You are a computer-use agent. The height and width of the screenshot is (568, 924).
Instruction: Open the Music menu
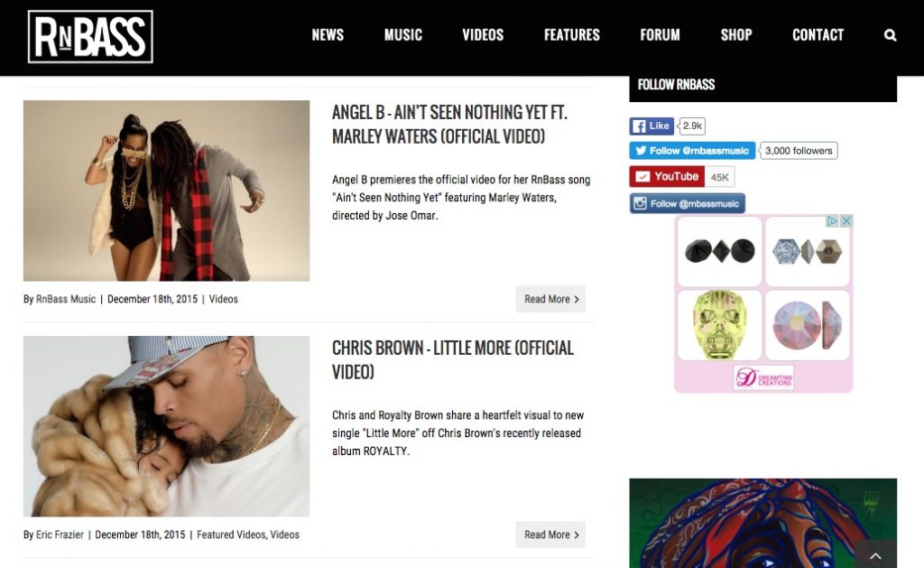[403, 35]
